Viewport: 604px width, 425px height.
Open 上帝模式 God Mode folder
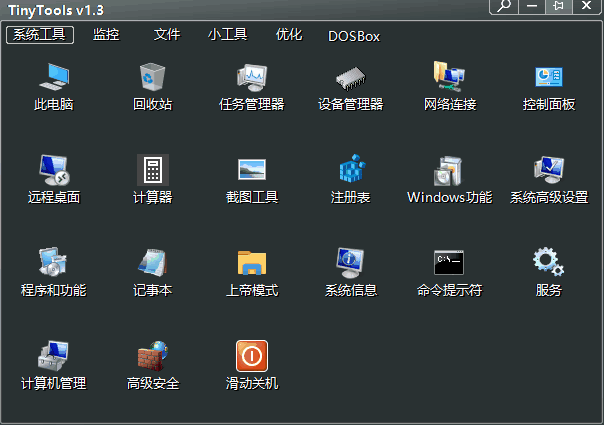coord(251,263)
